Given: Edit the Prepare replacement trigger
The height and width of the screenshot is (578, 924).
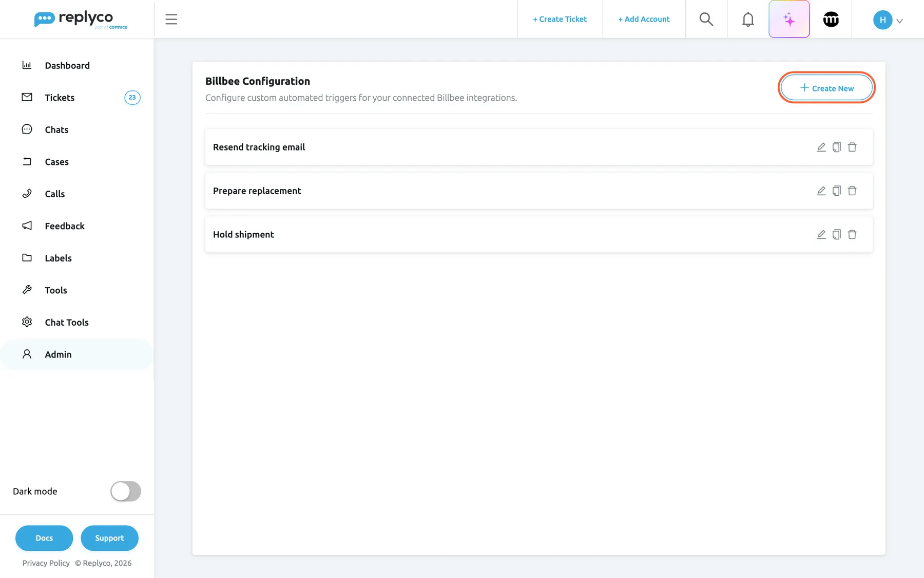Looking at the screenshot, I should (x=821, y=191).
